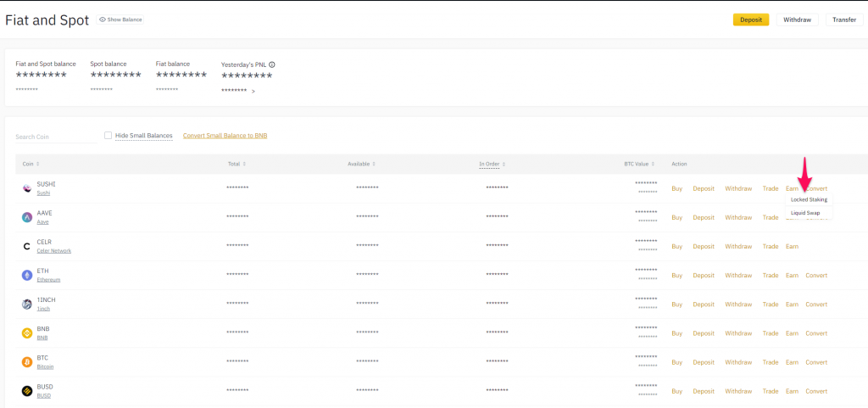The image size is (868, 408).
Task: Toggle Show Balance eye button
Action: click(120, 20)
